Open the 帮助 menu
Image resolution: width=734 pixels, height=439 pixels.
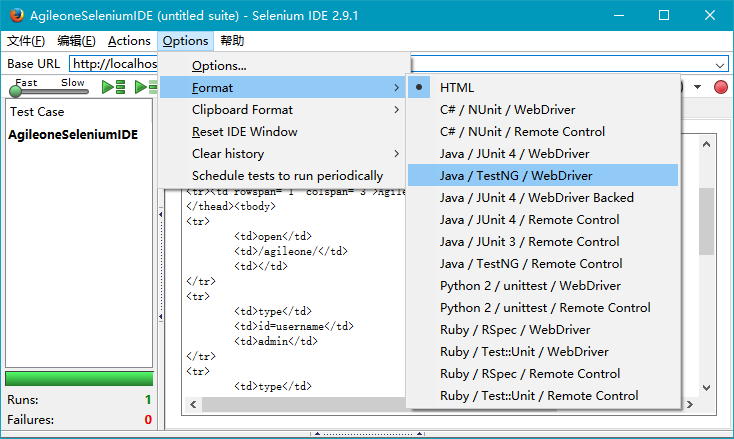coord(232,41)
